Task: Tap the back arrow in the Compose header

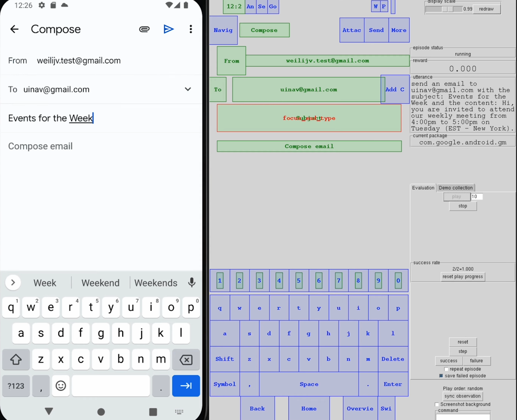Action: tap(14, 29)
